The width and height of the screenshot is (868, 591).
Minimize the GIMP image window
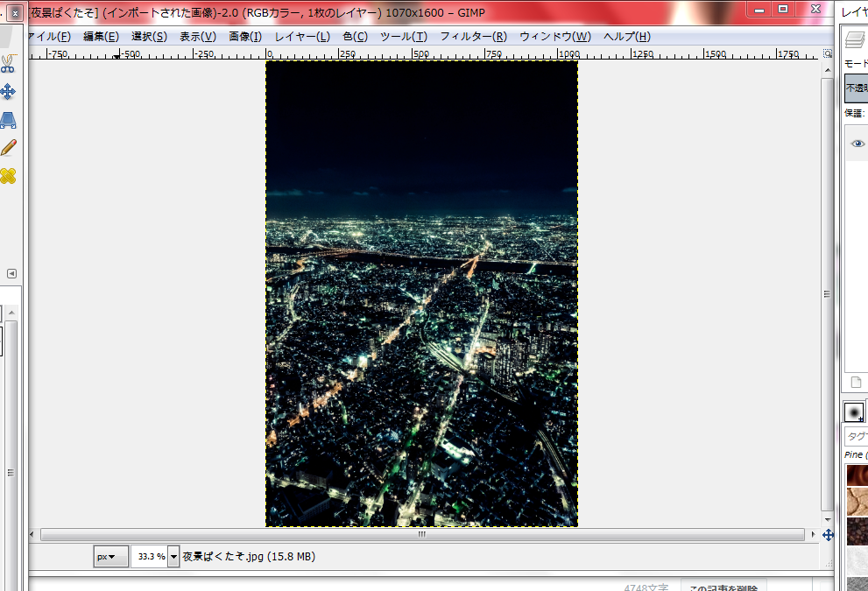[759, 10]
